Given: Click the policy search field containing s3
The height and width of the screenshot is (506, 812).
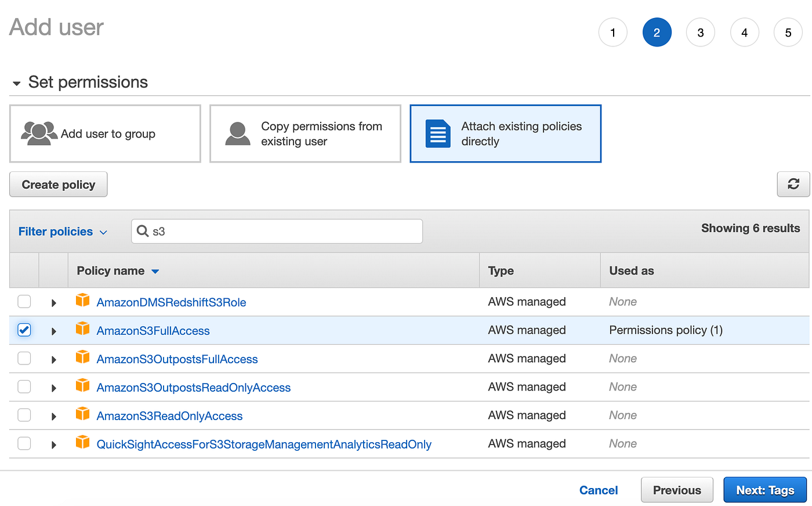Looking at the screenshot, I should pyautogui.click(x=277, y=231).
